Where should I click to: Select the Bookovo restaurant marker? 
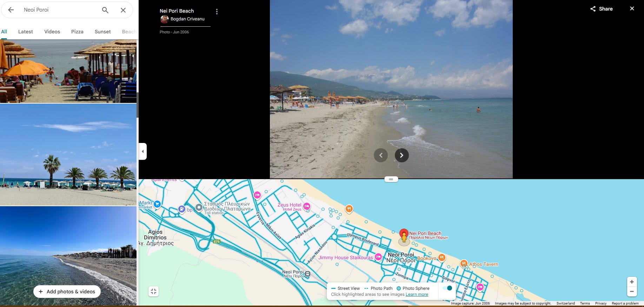442,257
